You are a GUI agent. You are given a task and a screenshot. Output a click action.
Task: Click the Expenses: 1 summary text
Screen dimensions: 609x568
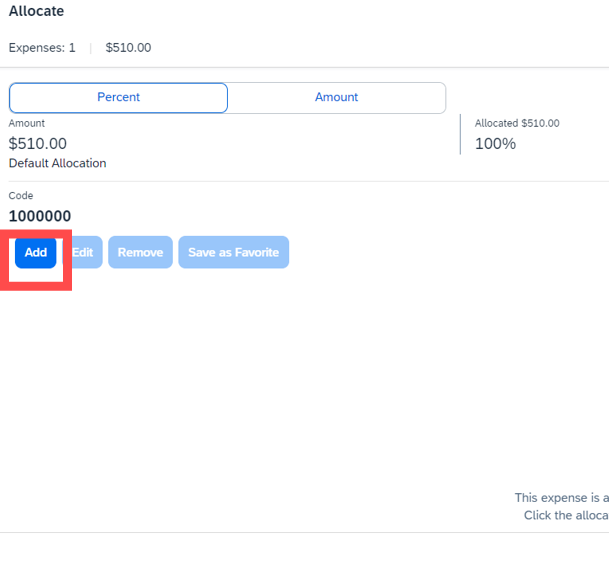[x=42, y=47]
